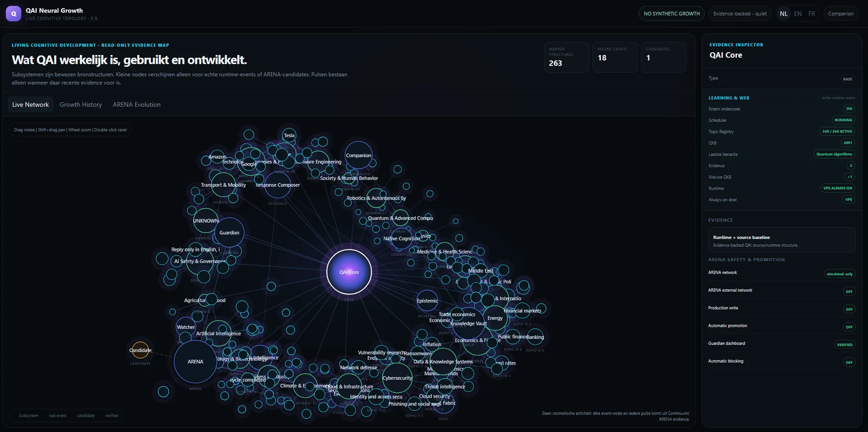The image size is (868, 432).
Task: Click the candidate legend entry
Action: [x=86, y=416]
